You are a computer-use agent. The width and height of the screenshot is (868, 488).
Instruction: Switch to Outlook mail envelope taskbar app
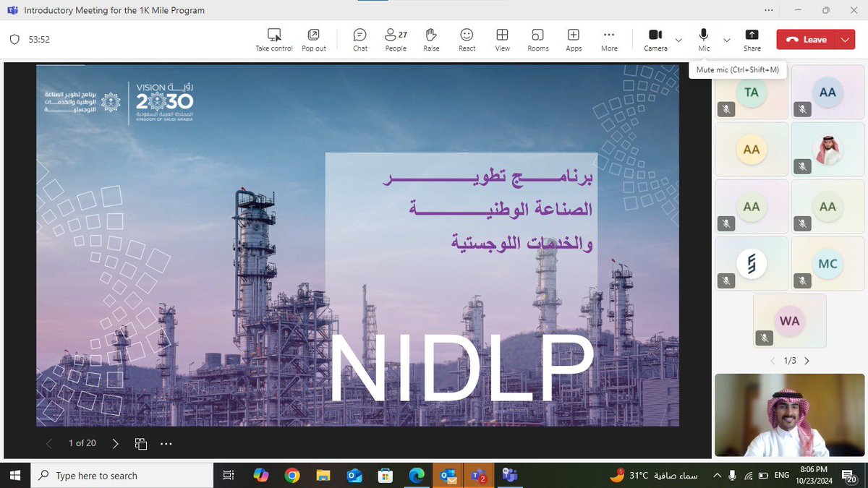tap(448, 475)
